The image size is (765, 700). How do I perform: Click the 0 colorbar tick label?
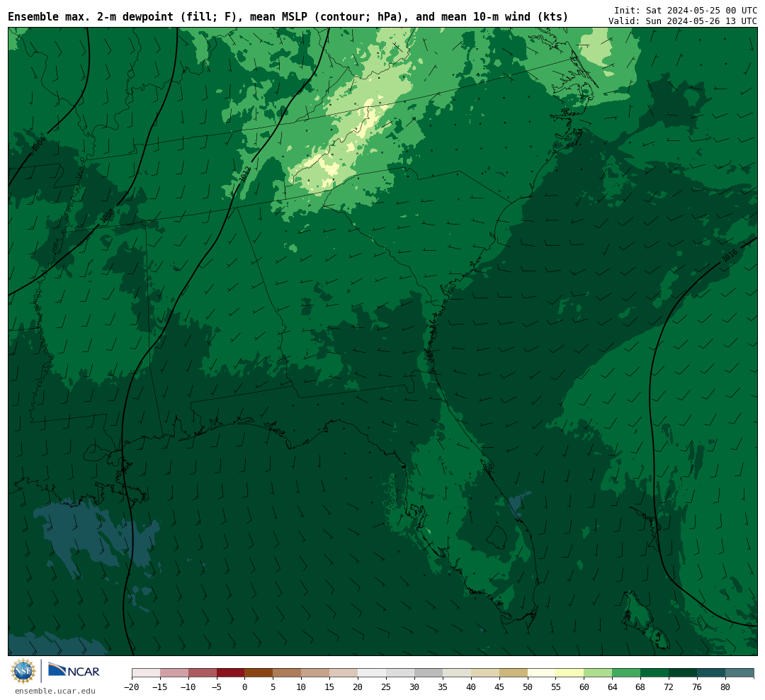coord(245,687)
